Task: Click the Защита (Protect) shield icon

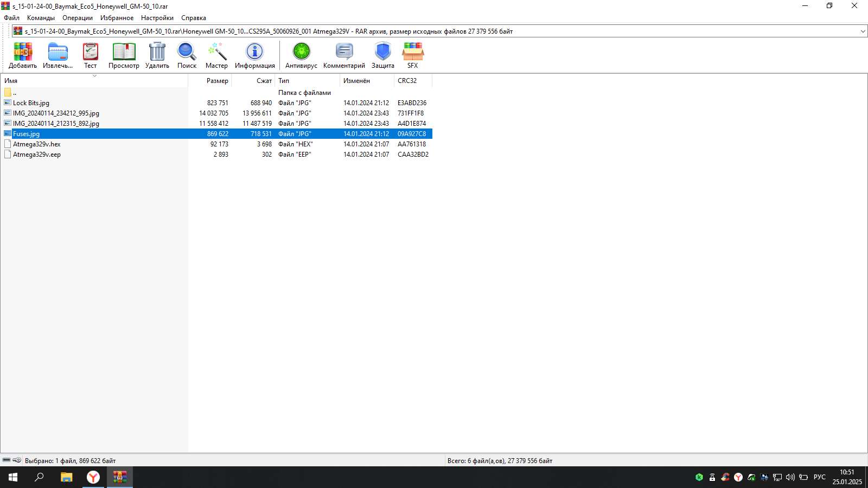Action: pyautogui.click(x=383, y=55)
